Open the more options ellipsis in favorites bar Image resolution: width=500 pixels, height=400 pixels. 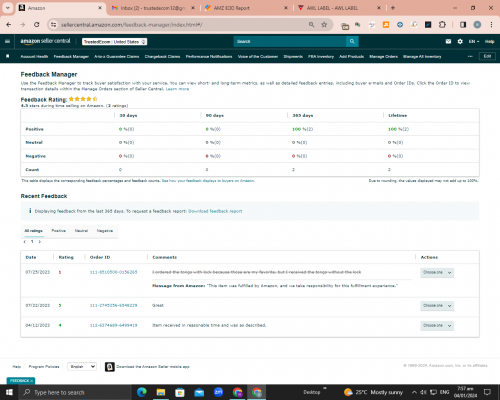click(470, 56)
